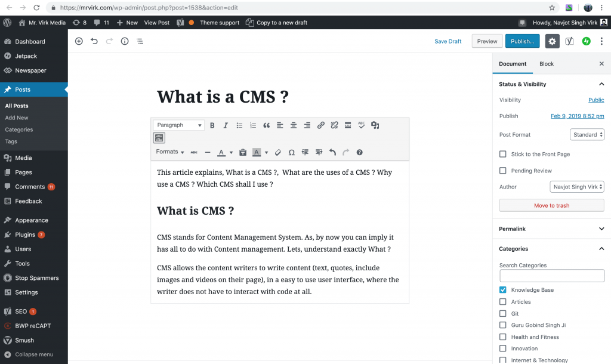The image size is (611, 364).
Task: Open the Yoast SEO sidebar icon
Action: 569,41
